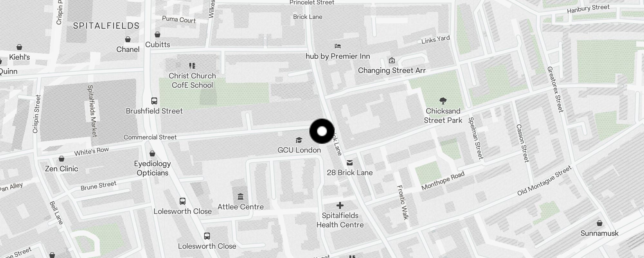Click the Eyediology Opticians shop icon

click(x=152, y=154)
